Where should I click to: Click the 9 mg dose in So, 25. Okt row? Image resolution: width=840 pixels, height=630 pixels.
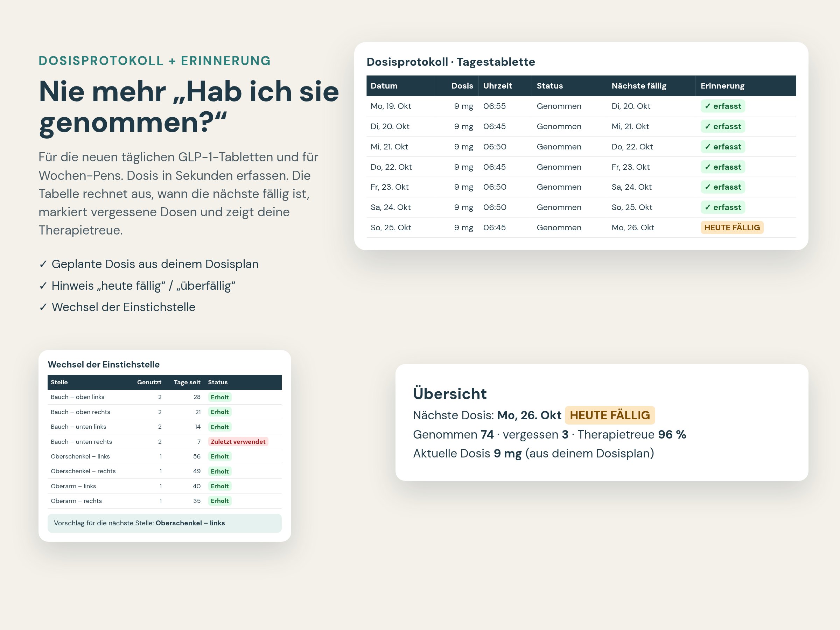coord(463,227)
